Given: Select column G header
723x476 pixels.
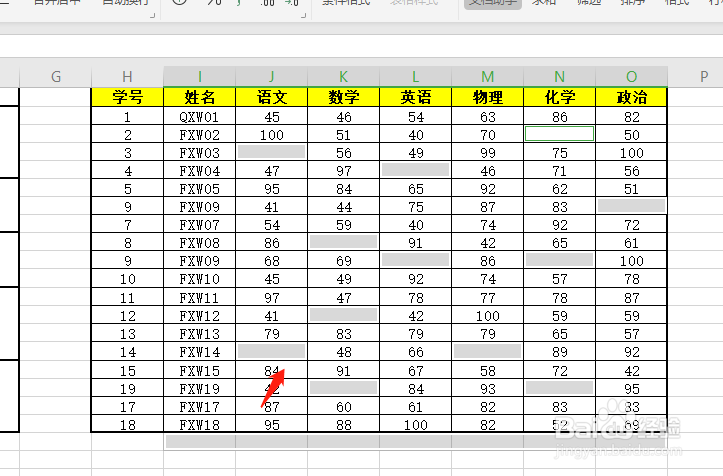Looking at the screenshot, I should [x=56, y=77].
